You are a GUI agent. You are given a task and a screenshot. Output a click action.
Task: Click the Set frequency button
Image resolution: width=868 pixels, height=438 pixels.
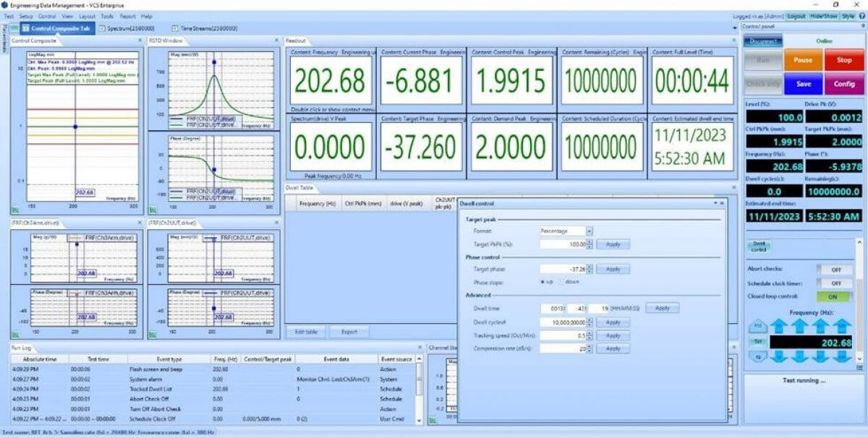758,341
